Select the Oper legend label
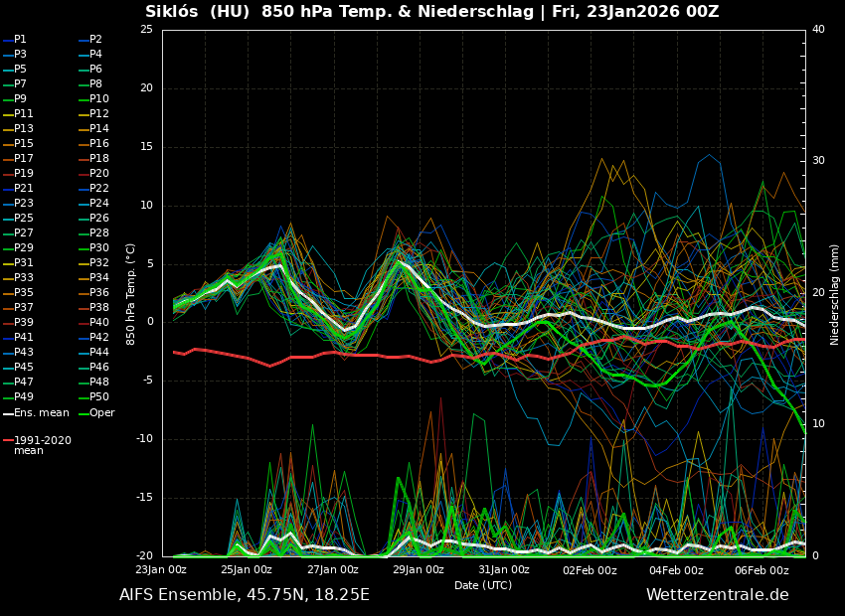This screenshot has height=616, width=845. (x=102, y=412)
